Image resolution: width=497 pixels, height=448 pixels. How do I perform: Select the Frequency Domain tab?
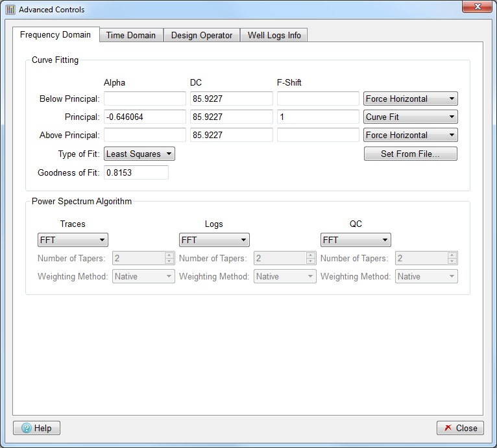click(56, 34)
